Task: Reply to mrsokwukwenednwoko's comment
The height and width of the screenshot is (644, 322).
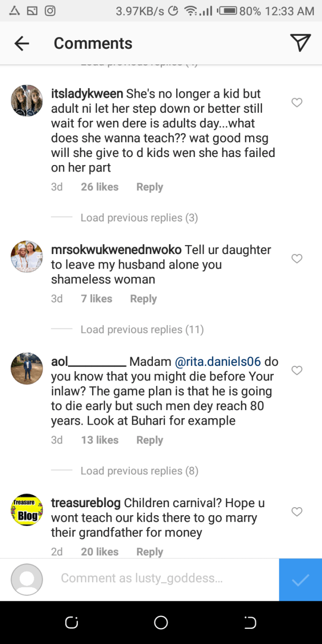Action: pos(143,299)
